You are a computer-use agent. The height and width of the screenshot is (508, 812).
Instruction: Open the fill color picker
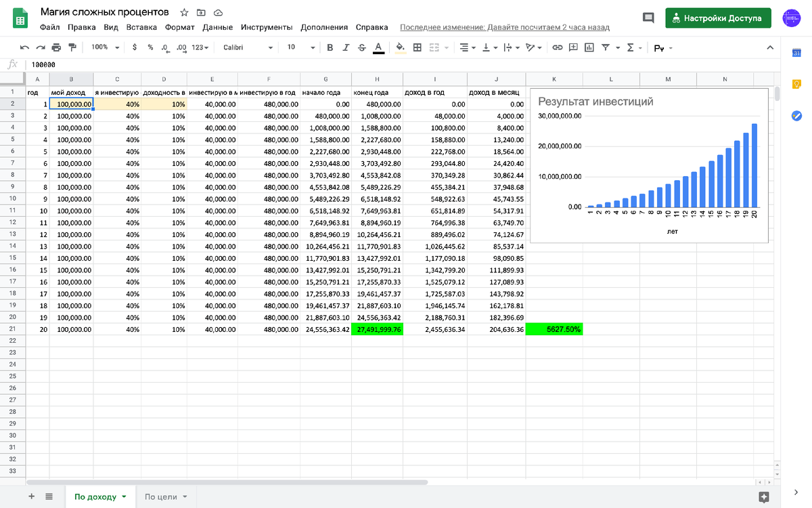[400, 47]
